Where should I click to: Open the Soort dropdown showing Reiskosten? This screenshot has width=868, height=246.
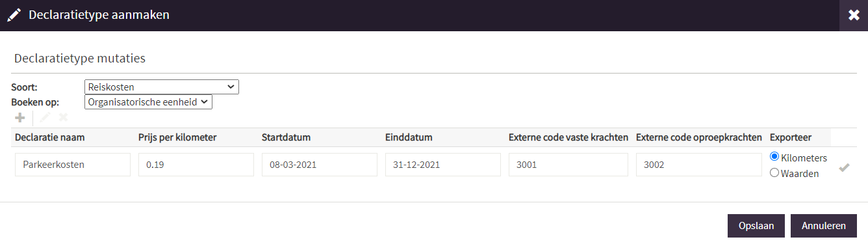point(162,87)
